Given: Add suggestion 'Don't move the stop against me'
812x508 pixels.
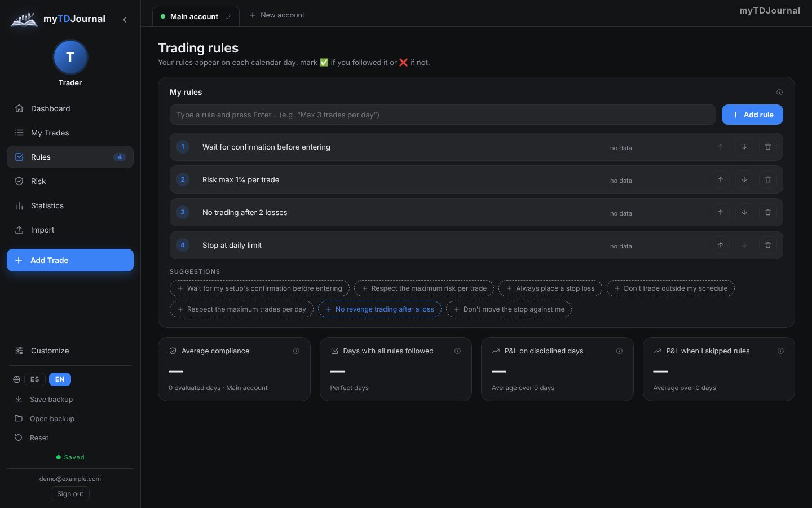Looking at the screenshot, I should click(x=509, y=309).
